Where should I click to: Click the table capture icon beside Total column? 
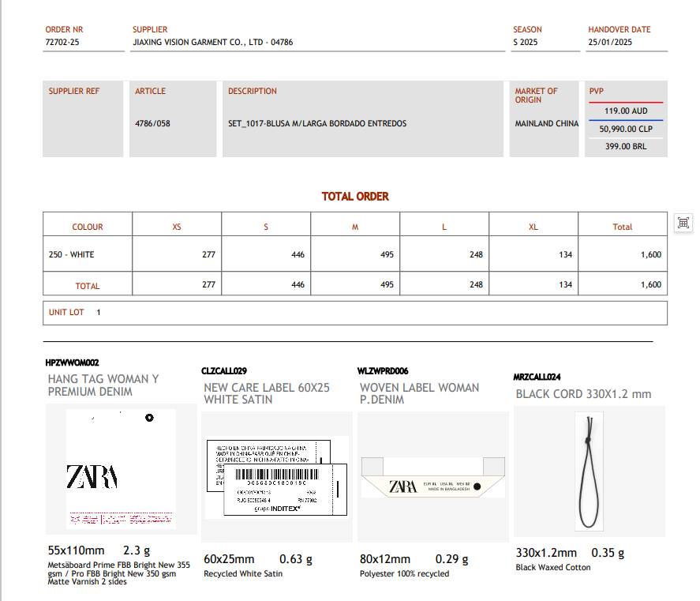click(683, 223)
